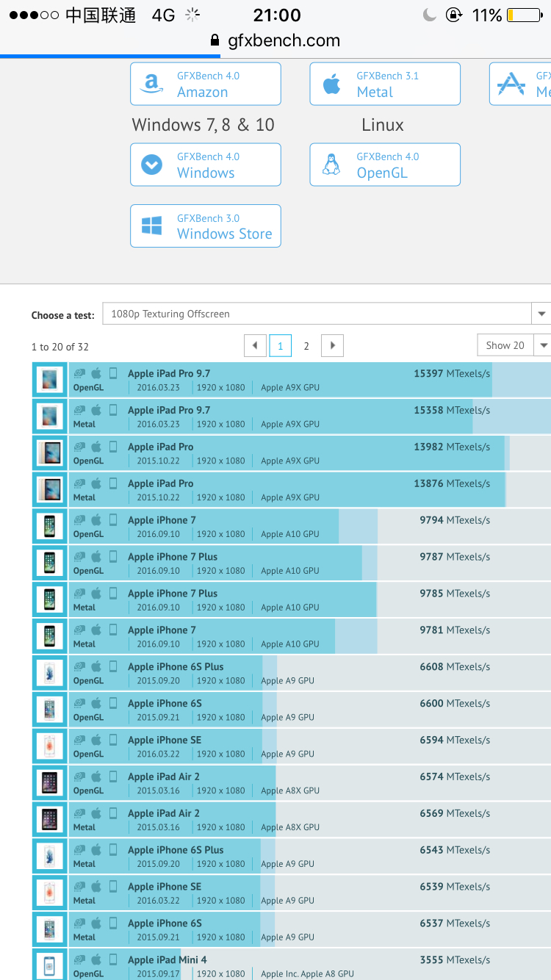
Task: Tap the Linux penguin icon
Action: (331, 165)
